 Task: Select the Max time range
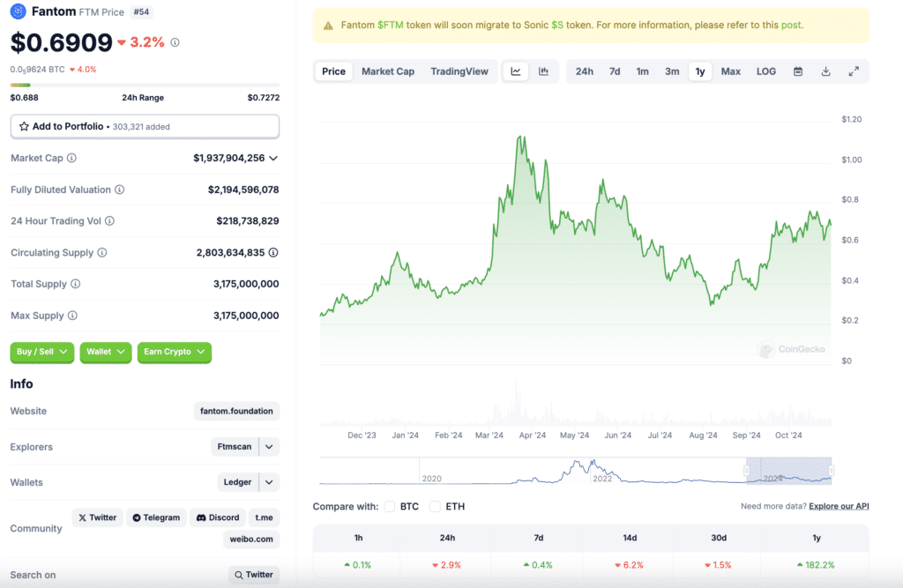tap(730, 71)
